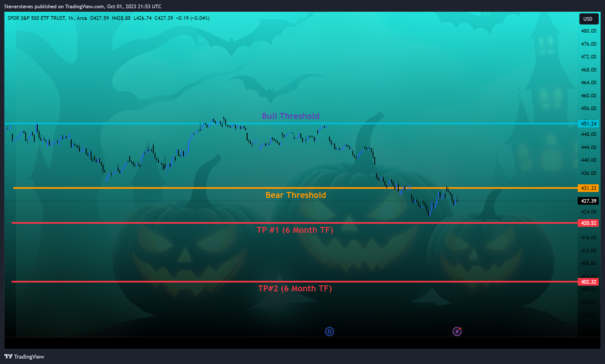Select the 'Bear Threshold' text label
This screenshot has height=364, width=605.
click(296, 195)
